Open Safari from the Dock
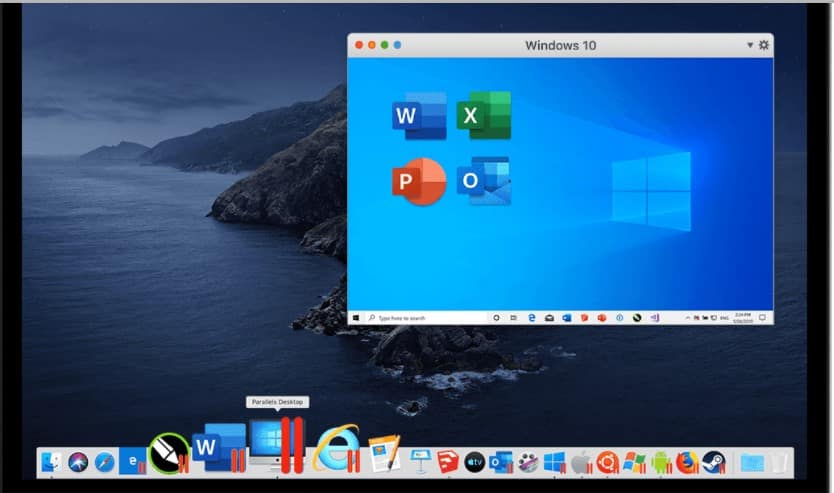 pos(105,462)
